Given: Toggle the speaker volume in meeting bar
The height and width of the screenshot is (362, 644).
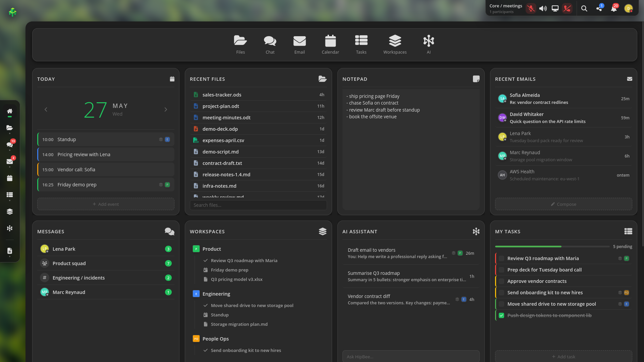Looking at the screenshot, I should click(x=543, y=8).
